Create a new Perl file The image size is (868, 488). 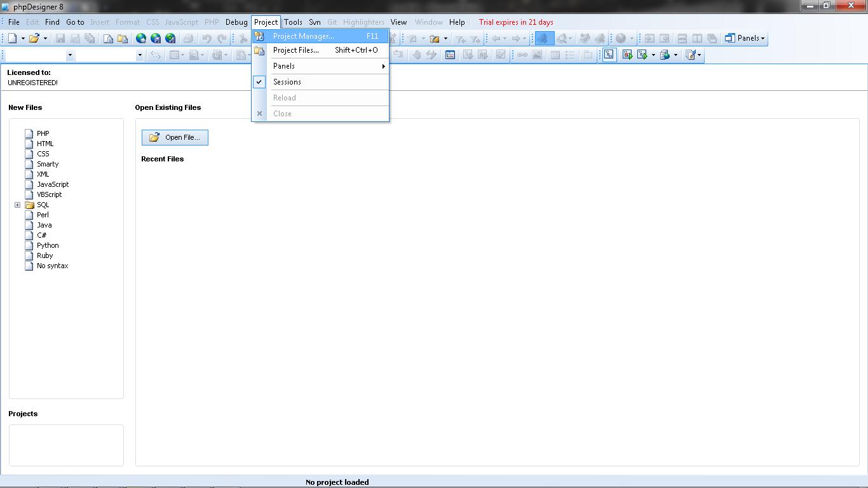43,215
